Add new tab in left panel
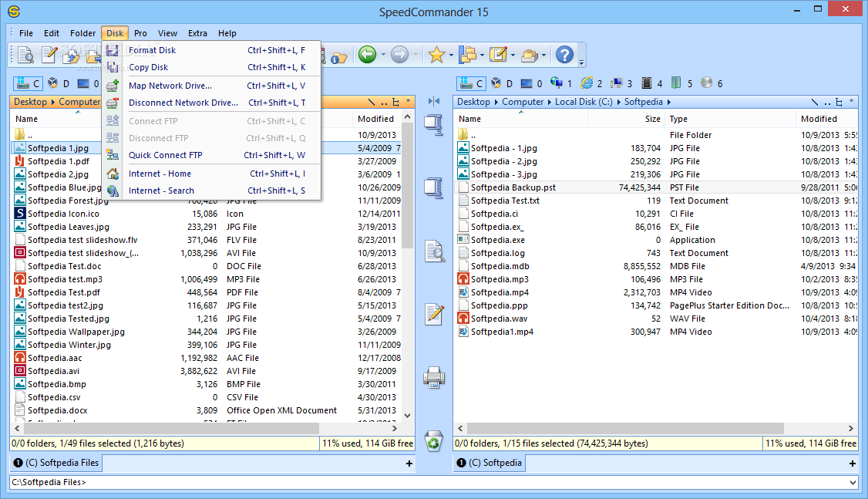This screenshot has height=499, width=868. [x=409, y=464]
